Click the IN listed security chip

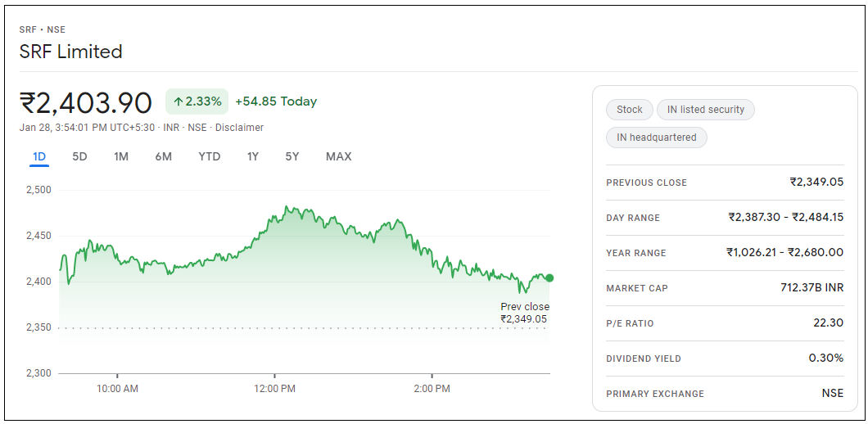tap(706, 110)
